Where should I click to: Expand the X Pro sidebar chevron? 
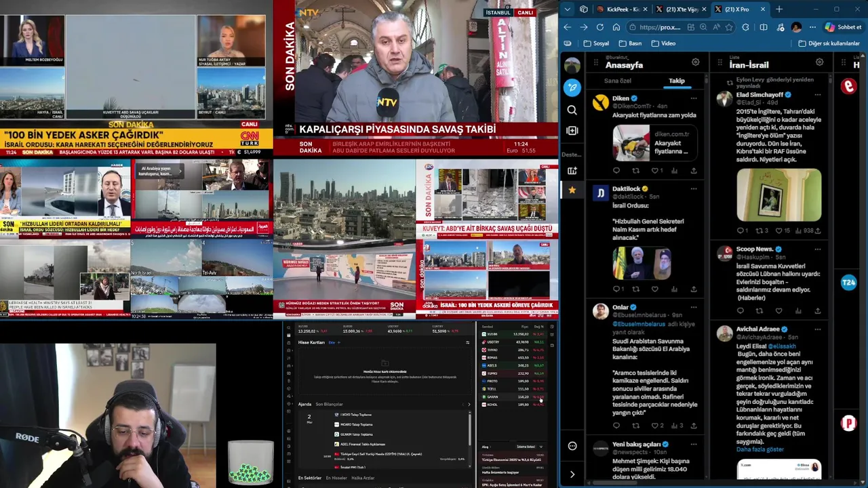click(x=572, y=474)
